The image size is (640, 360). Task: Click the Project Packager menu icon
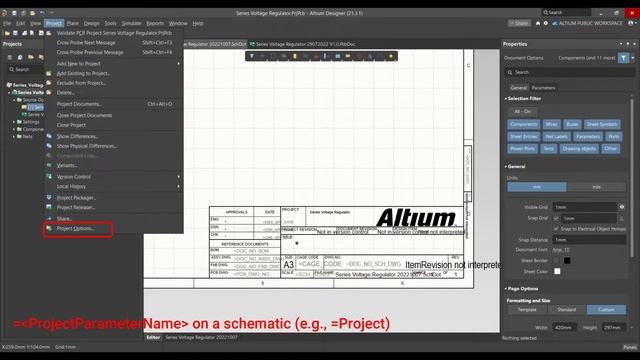coord(49,198)
